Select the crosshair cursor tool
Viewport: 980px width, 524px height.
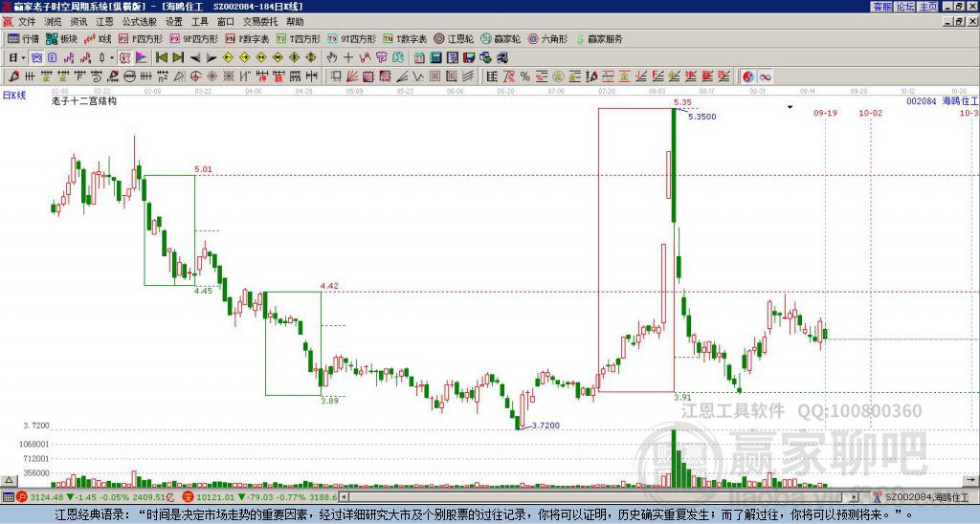(x=348, y=58)
